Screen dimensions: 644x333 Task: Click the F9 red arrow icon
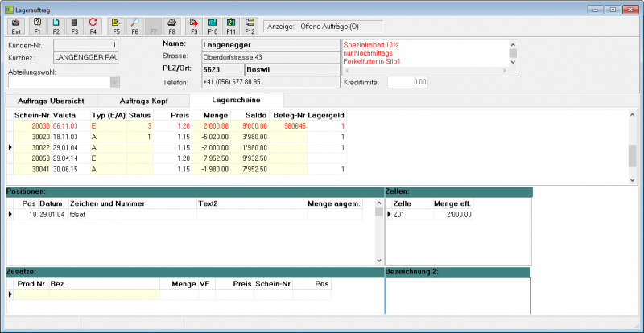pos(194,26)
